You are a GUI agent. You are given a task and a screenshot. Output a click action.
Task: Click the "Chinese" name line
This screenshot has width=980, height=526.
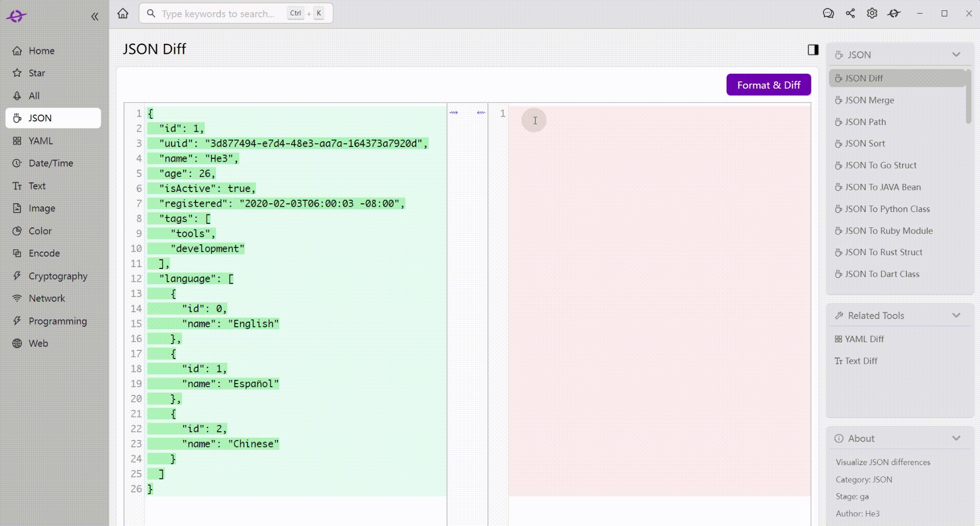point(214,444)
